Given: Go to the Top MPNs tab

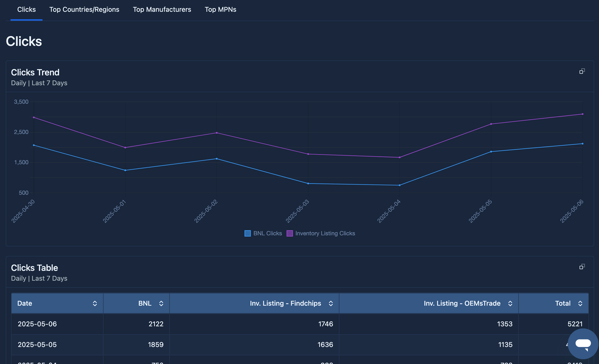Looking at the screenshot, I should pos(220,9).
